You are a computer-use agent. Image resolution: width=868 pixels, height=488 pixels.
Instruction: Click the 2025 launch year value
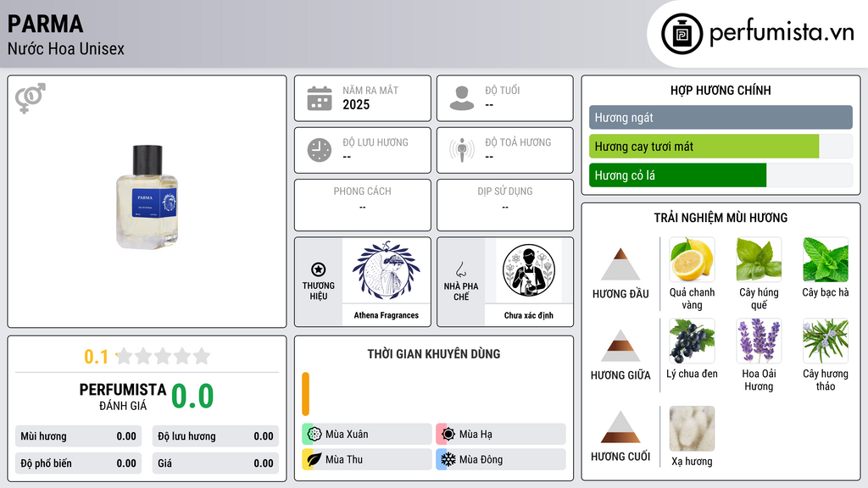tap(356, 104)
